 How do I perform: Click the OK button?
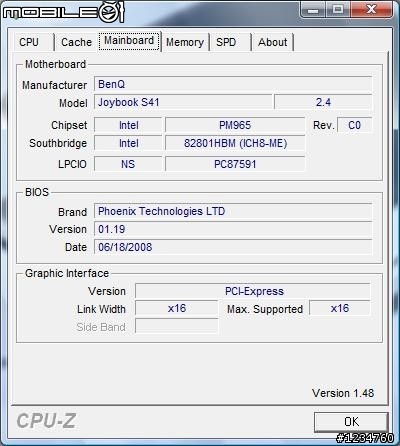351,422
